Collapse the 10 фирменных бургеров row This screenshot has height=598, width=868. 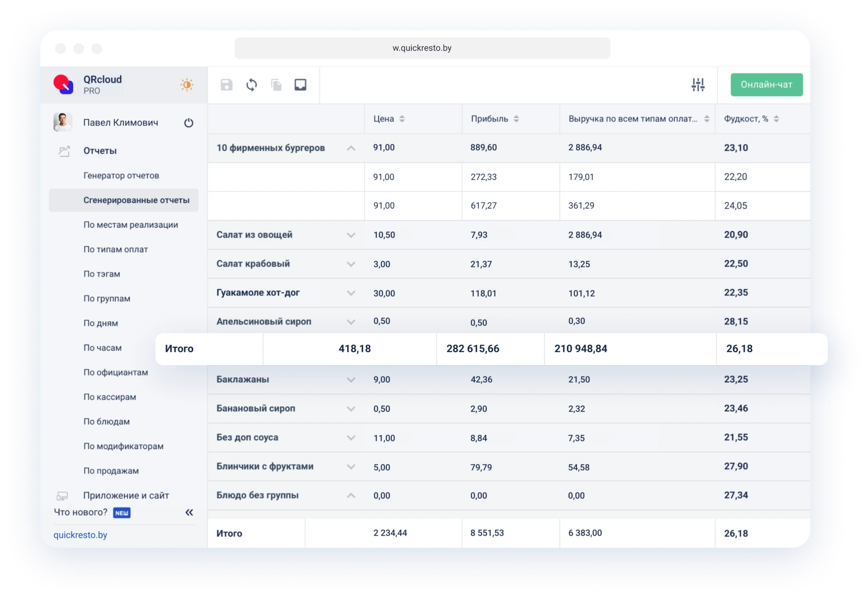pyautogui.click(x=351, y=148)
